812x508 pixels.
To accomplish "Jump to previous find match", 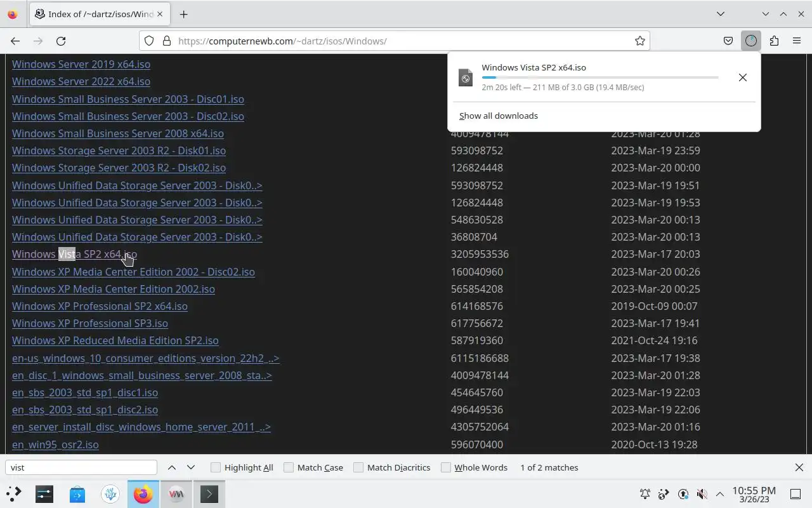I will pyautogui.click(x=171, y=467).
